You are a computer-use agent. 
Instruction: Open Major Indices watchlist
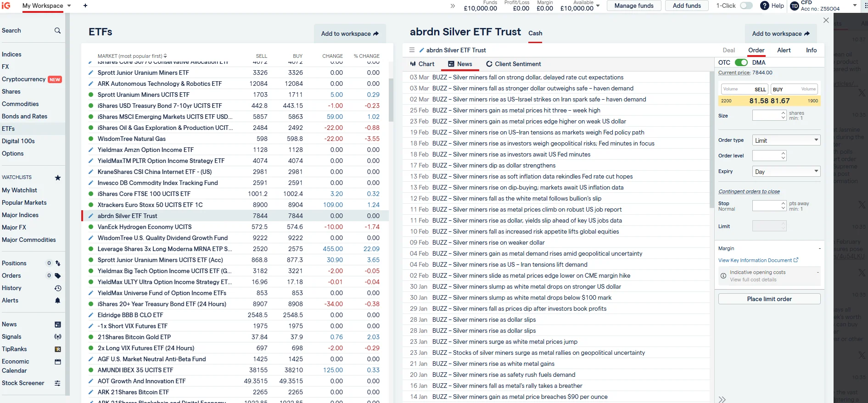pos(20,215)
